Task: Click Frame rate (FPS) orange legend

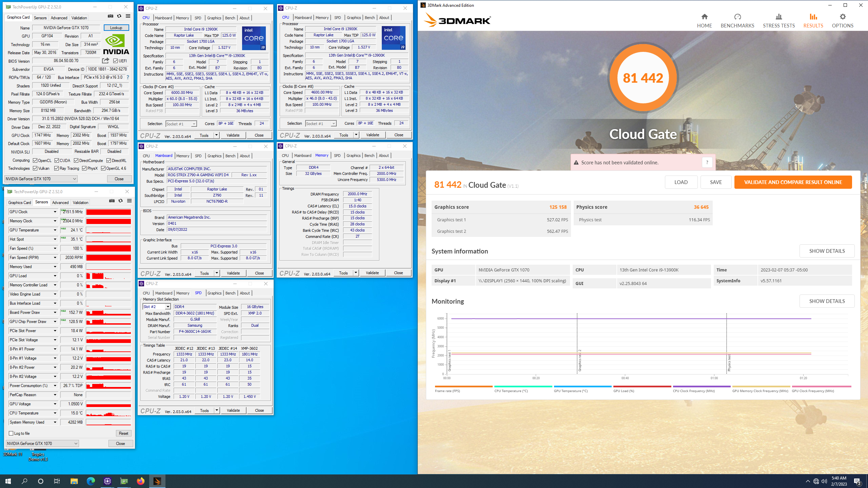Action: coord(463,389)
